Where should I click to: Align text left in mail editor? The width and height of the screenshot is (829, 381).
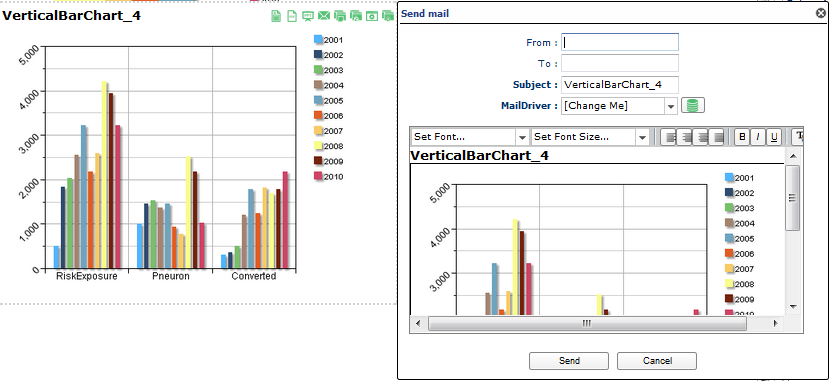(669, 137)
